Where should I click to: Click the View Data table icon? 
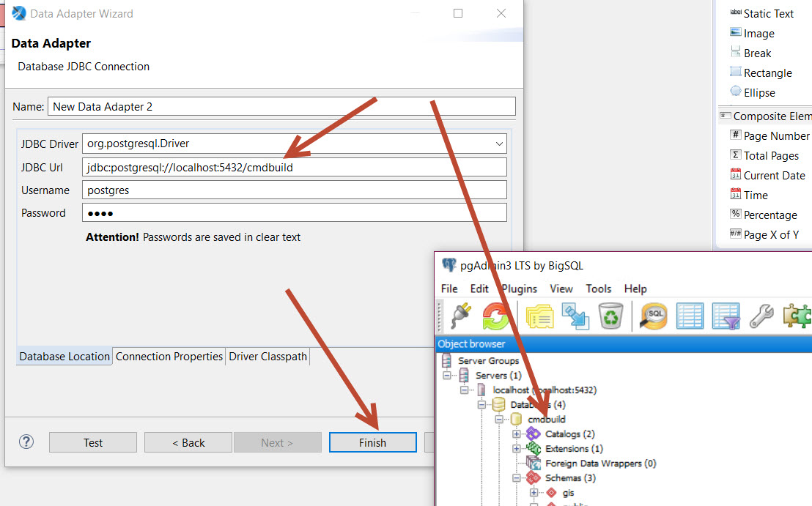[x=690, y=316]
